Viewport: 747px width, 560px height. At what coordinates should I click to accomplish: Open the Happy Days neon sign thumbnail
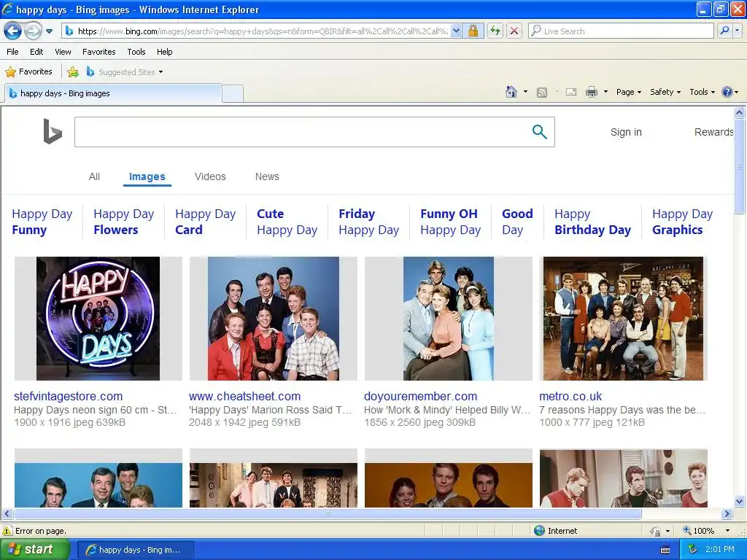[98, 319]
